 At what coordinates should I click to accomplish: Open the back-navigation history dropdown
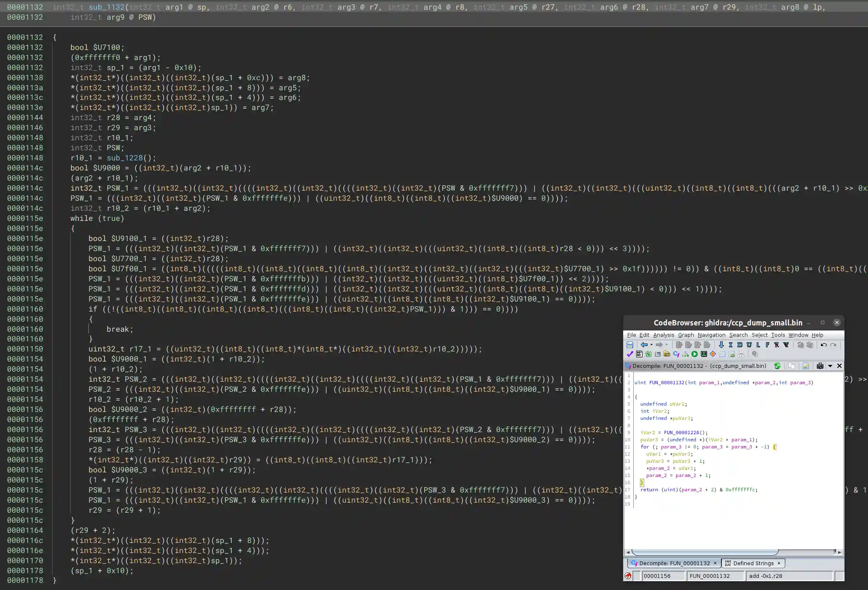pos(651,345)
